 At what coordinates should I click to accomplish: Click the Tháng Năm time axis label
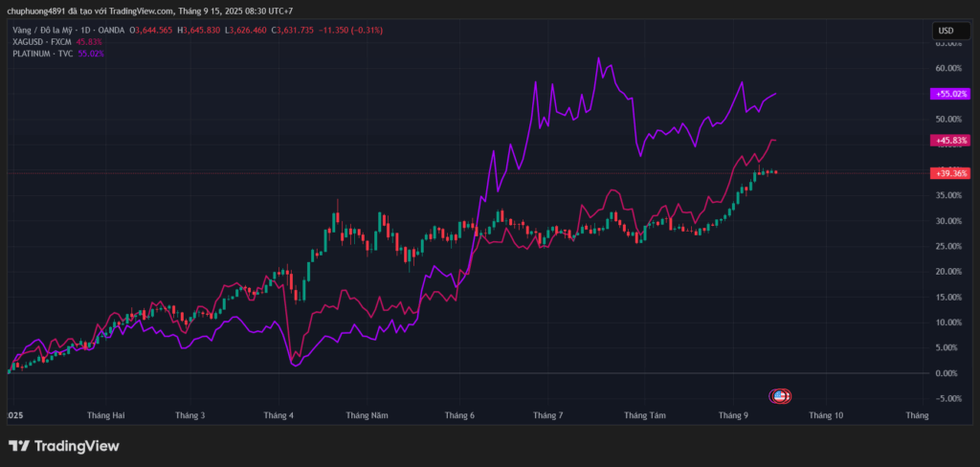(367, 415)
